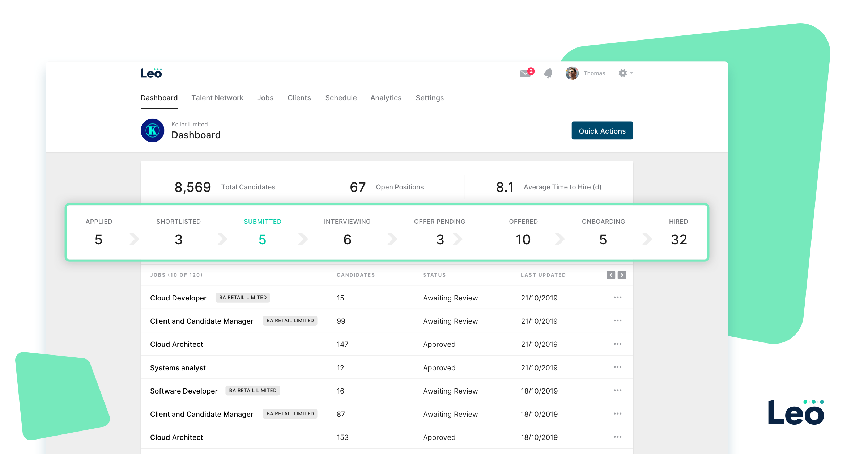Open the Cloud Developer job link

click(x=178, y=298)
